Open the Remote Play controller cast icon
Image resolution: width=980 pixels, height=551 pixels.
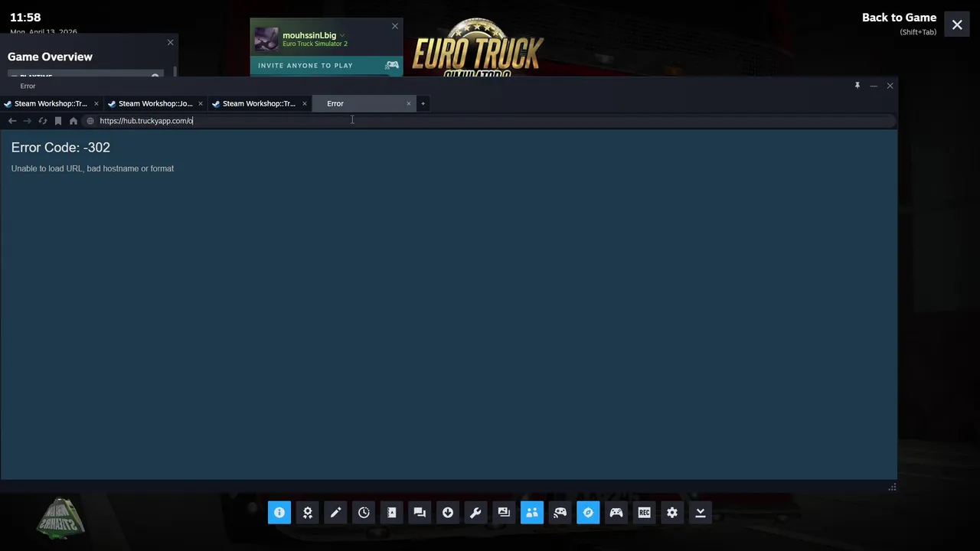(560, 513)
